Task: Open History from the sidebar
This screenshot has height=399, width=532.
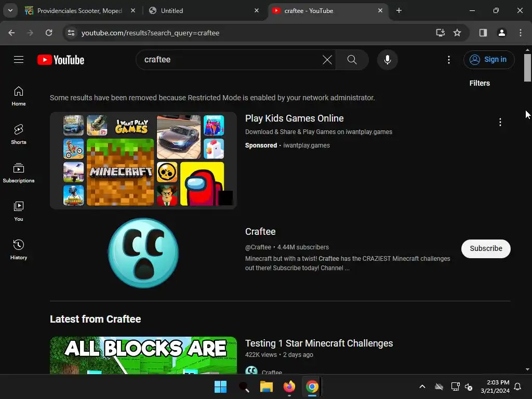Action: [19, 249]
